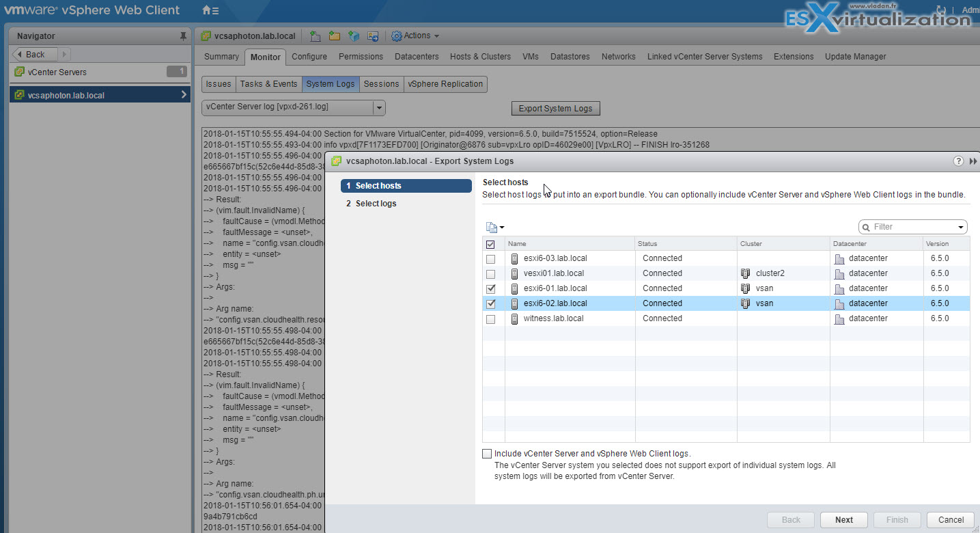Select the Sessions sub-tab

pos(381,84)
